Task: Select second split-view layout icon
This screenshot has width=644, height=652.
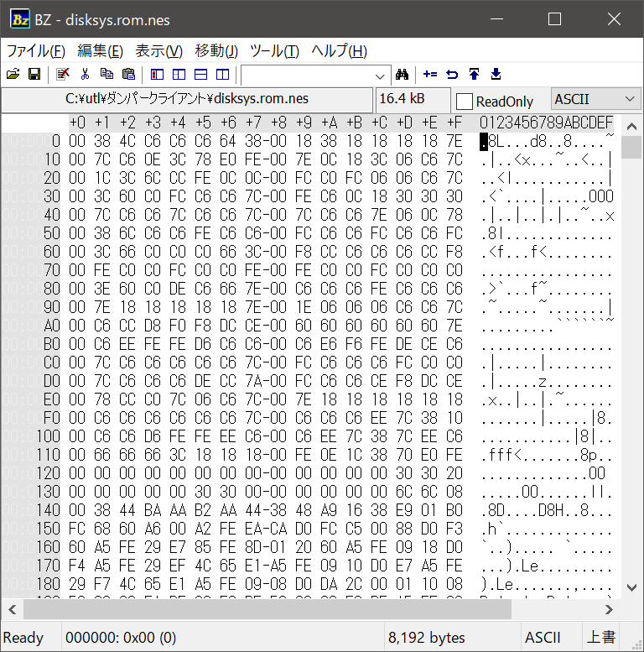Action: (179, 75)
